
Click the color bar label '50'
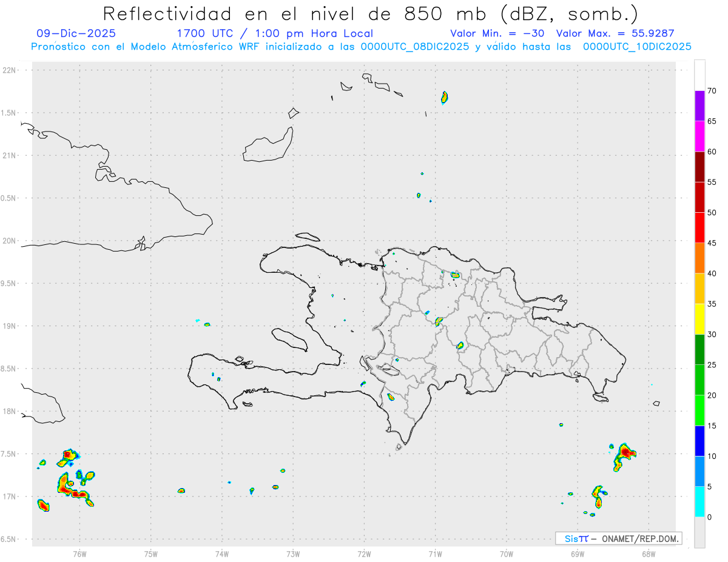point(712,213)
